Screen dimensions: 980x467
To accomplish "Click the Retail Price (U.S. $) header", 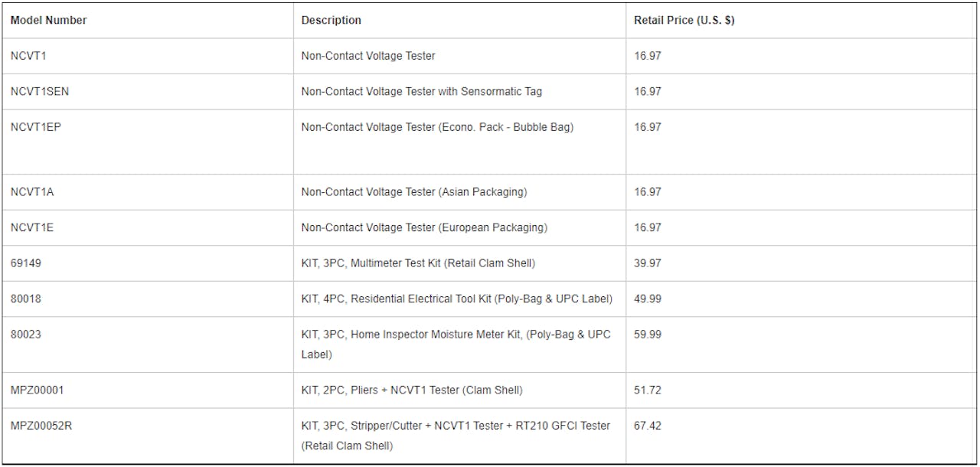I will click(x=684, y=21).
